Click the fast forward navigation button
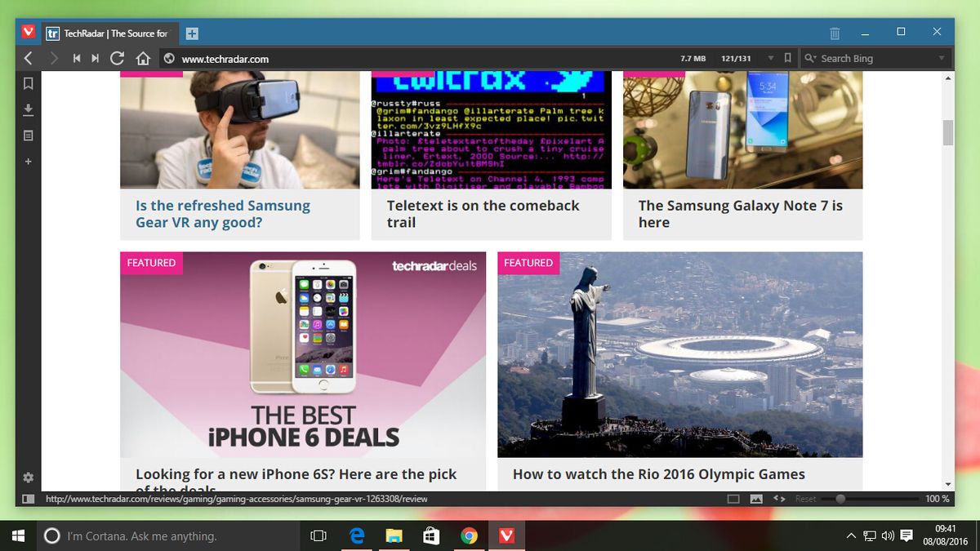 [96, 58]
